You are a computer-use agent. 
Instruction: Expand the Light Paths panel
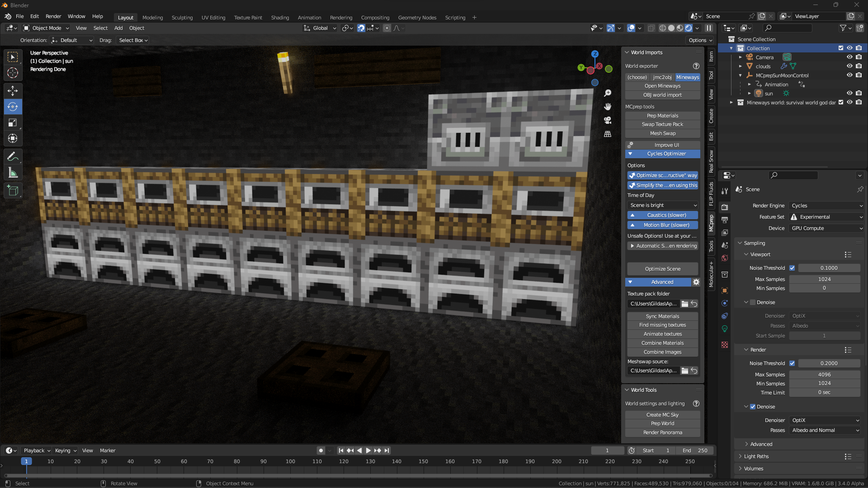point(756,456)
